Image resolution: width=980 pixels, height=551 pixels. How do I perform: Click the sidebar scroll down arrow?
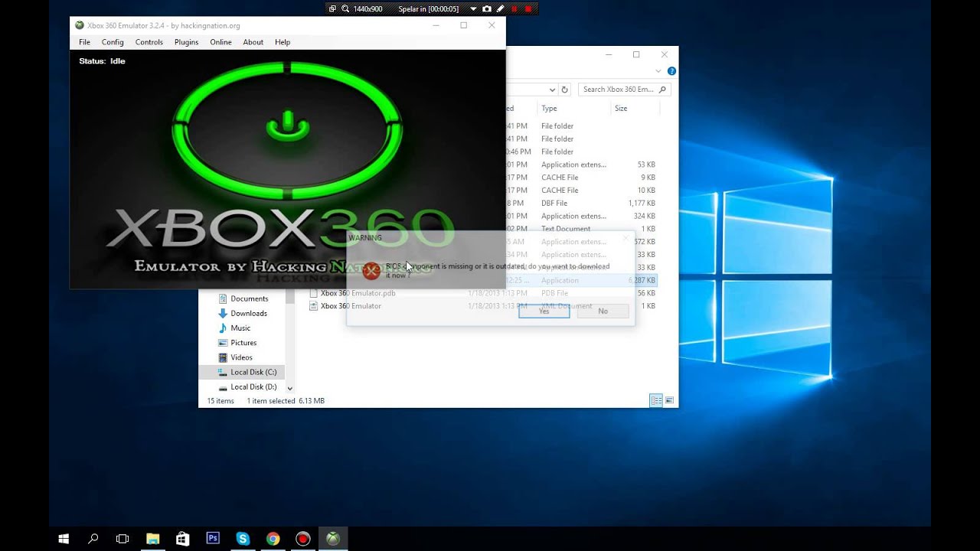[289, 389]
